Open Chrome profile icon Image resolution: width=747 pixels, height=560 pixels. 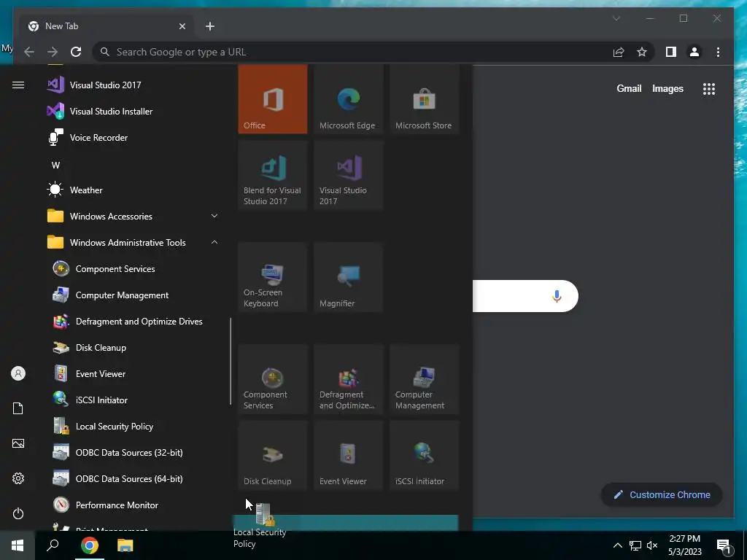tap(694, 52)
